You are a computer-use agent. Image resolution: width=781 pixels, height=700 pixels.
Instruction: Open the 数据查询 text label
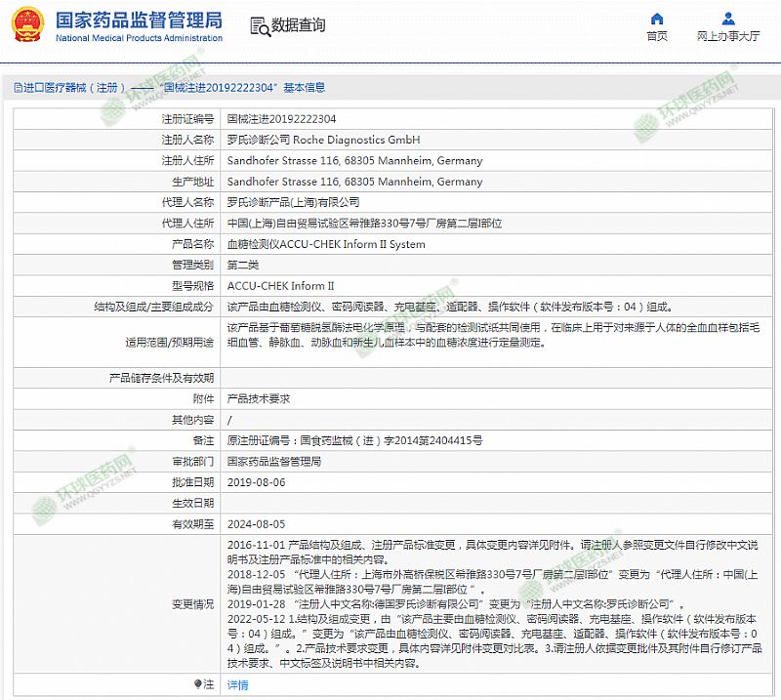[x=299, y=25]
